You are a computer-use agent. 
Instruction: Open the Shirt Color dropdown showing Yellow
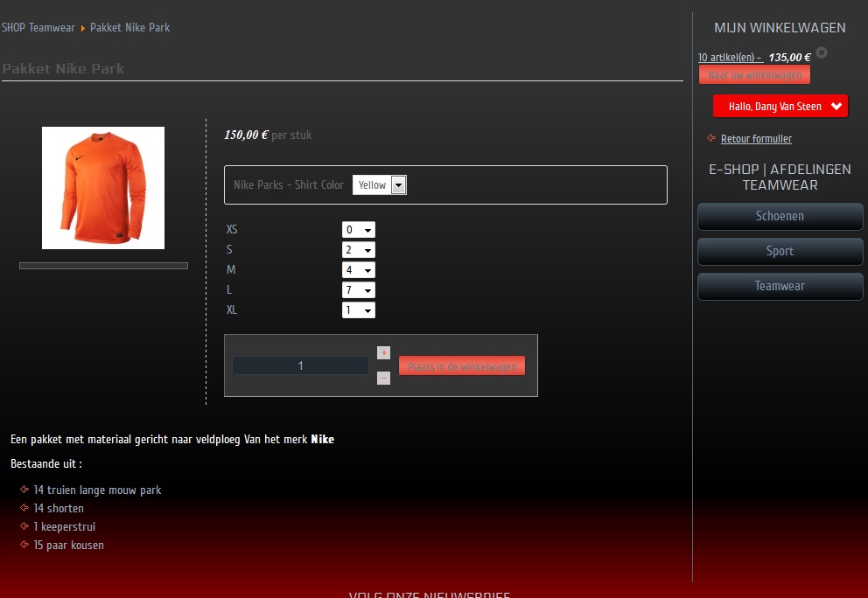380,184
